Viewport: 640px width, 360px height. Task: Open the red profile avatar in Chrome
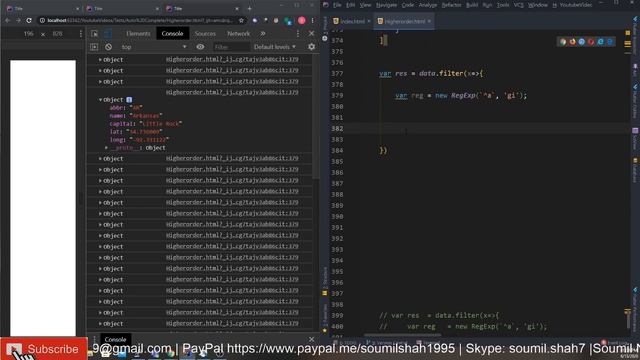tap(302, 20)
